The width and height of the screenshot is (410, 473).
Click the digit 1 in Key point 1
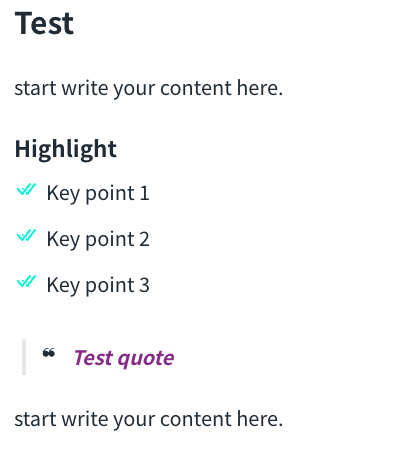(x=144, y=193)
